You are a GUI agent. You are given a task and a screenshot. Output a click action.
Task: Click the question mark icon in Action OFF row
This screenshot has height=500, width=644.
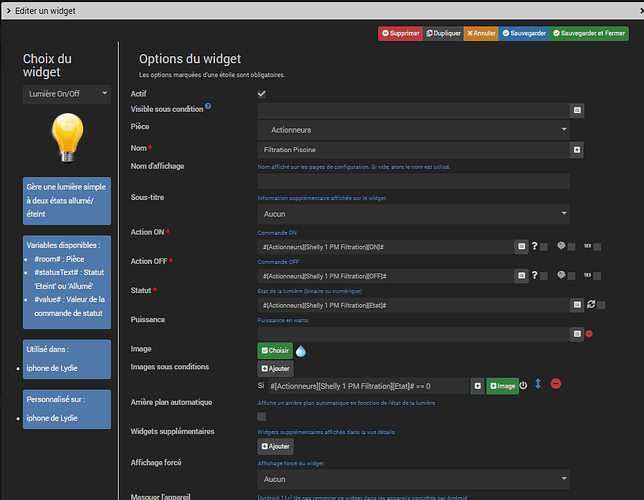[x=534, y=275]
